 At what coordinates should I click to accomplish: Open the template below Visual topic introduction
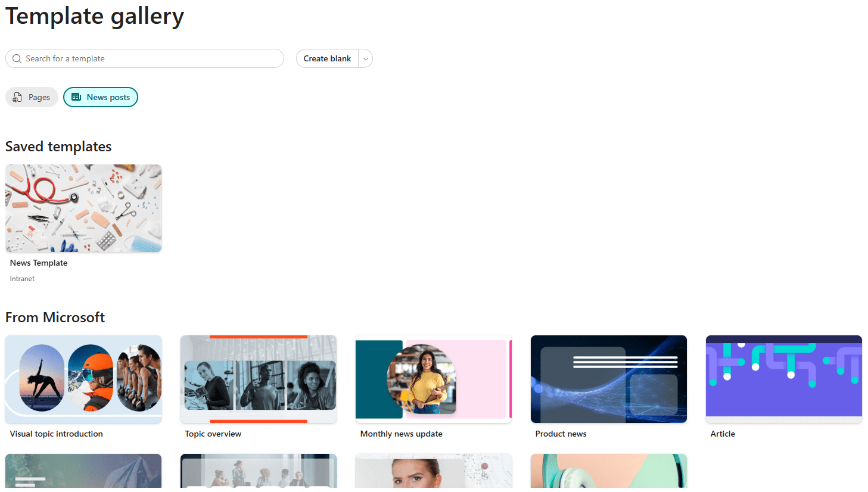[83, 474]
